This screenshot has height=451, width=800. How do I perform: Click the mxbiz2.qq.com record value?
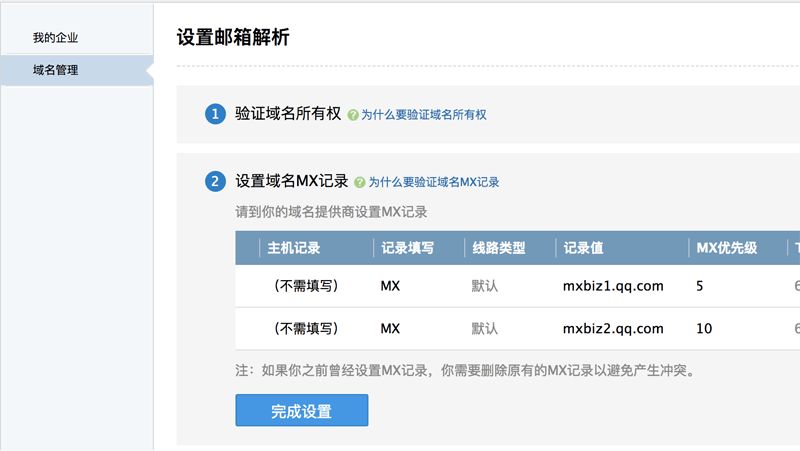(613, 328)
